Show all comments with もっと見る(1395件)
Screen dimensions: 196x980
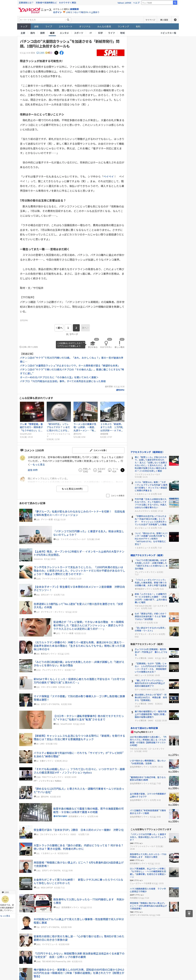[x=72, y=489]
